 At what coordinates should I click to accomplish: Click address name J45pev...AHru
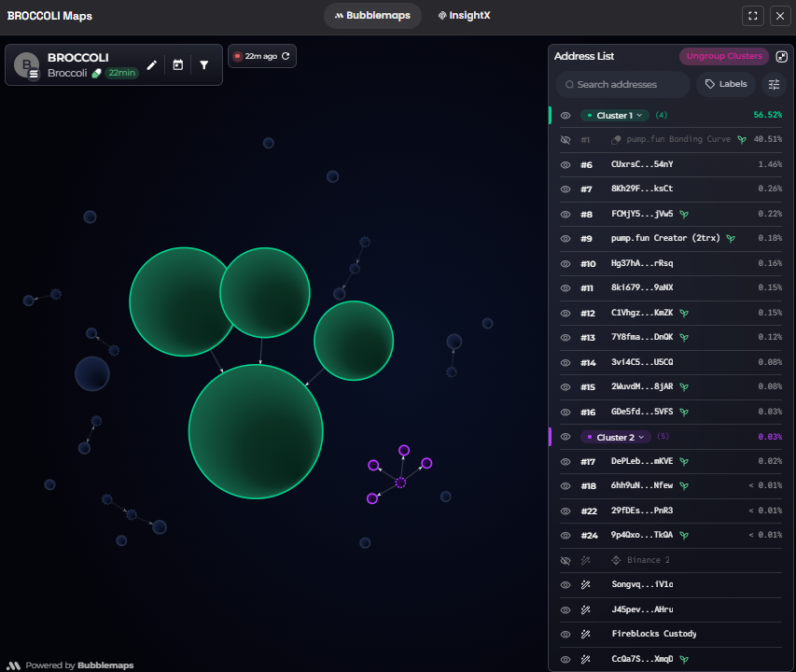click(x=642, y=609)
